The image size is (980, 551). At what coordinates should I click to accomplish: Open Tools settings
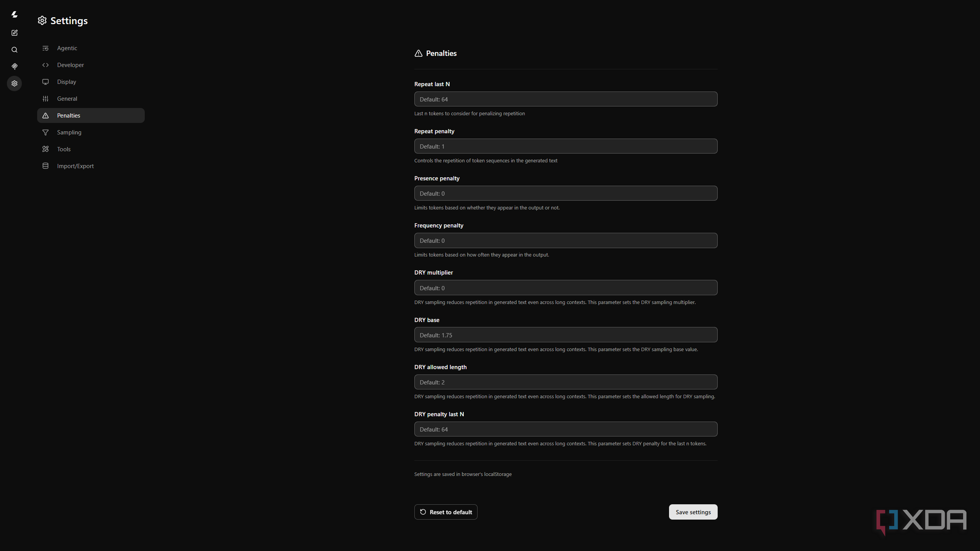(x=91, y=149)
